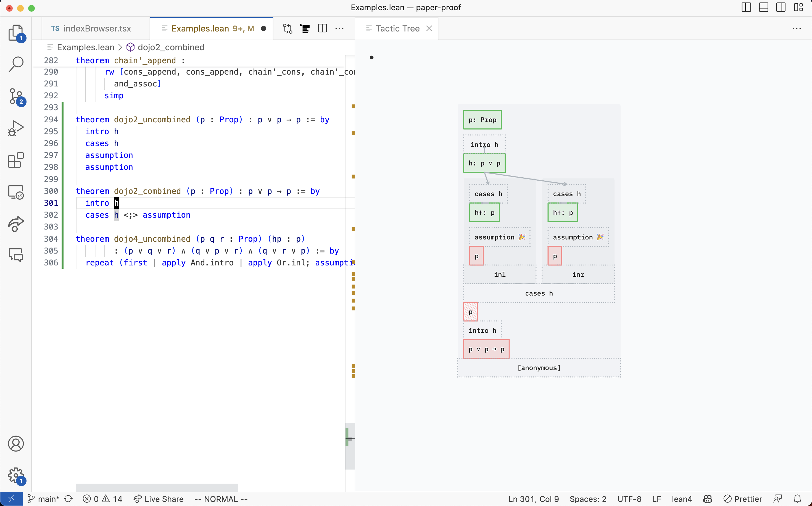Open the Search view in the activity bar

[x=16, y=63]
